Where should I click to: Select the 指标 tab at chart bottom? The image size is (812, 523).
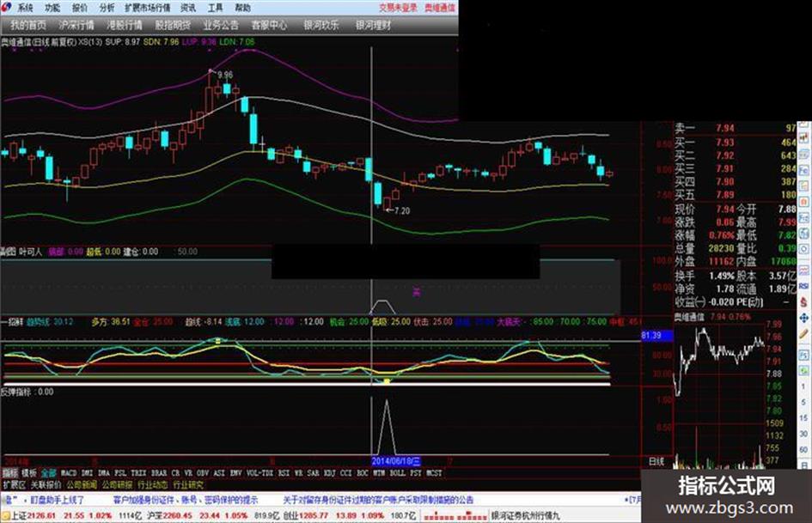(9, 473)
